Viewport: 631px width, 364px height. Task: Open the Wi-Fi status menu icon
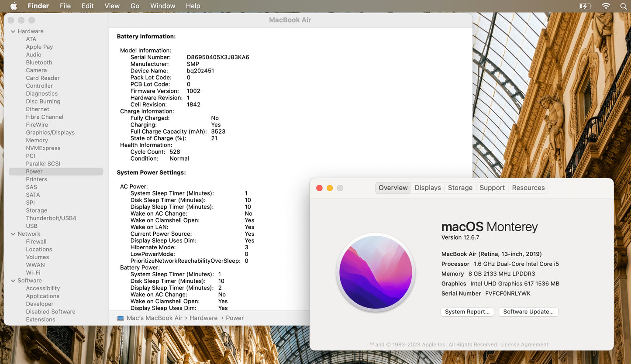[606, 6]
